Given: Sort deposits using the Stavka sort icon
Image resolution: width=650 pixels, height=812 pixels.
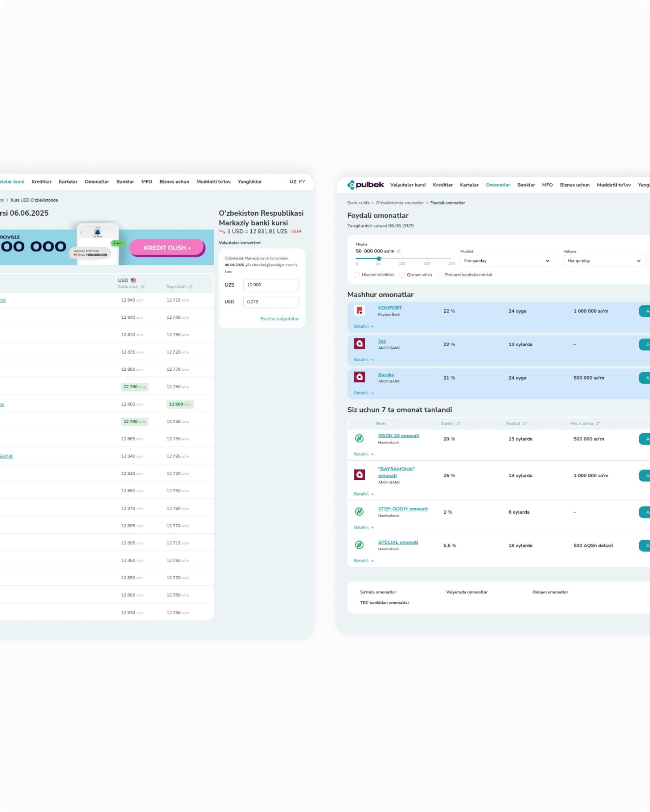Looking at the screenshot, I should [x=458, y=423].
